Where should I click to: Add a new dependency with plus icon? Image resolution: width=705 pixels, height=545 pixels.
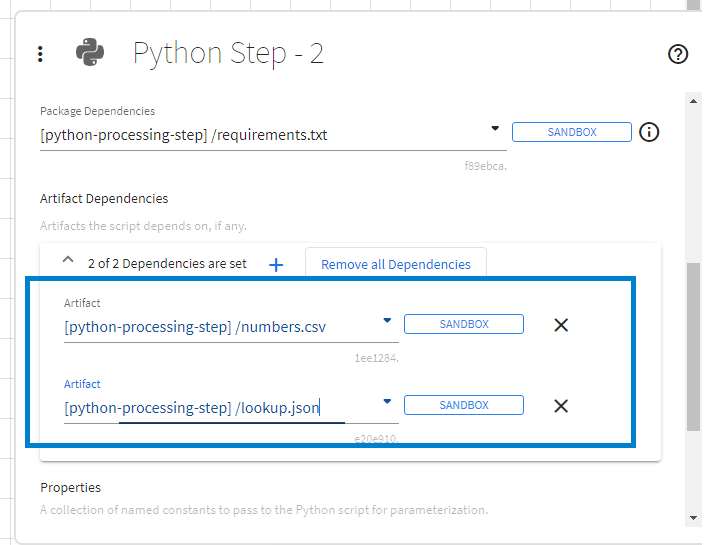tap(277, 265)
